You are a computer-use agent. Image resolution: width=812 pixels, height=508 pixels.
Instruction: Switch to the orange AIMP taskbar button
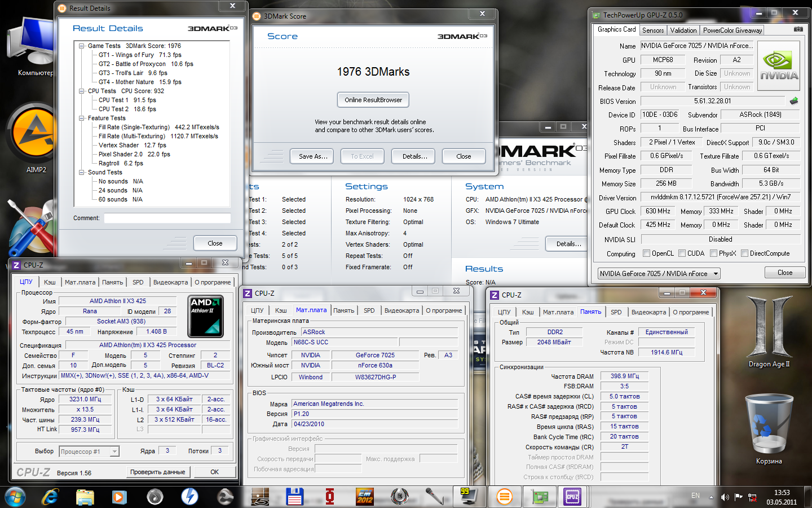[x=504, y=497]
